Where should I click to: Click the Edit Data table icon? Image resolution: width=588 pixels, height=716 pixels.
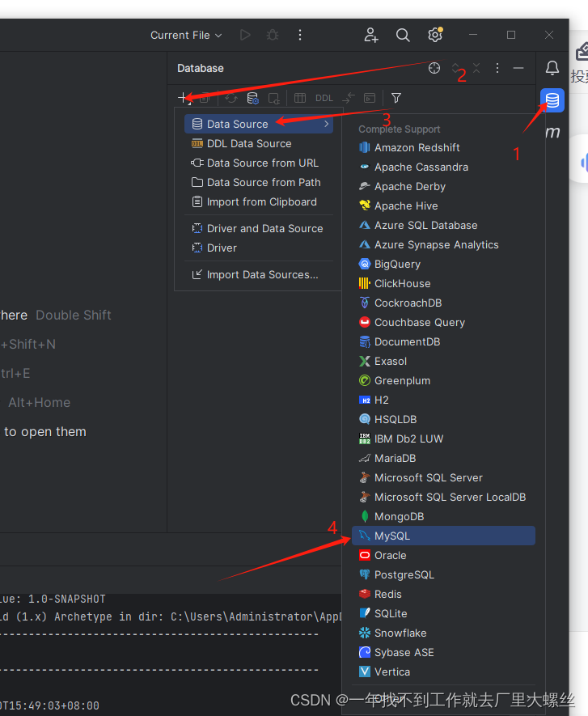coord(300,98)
